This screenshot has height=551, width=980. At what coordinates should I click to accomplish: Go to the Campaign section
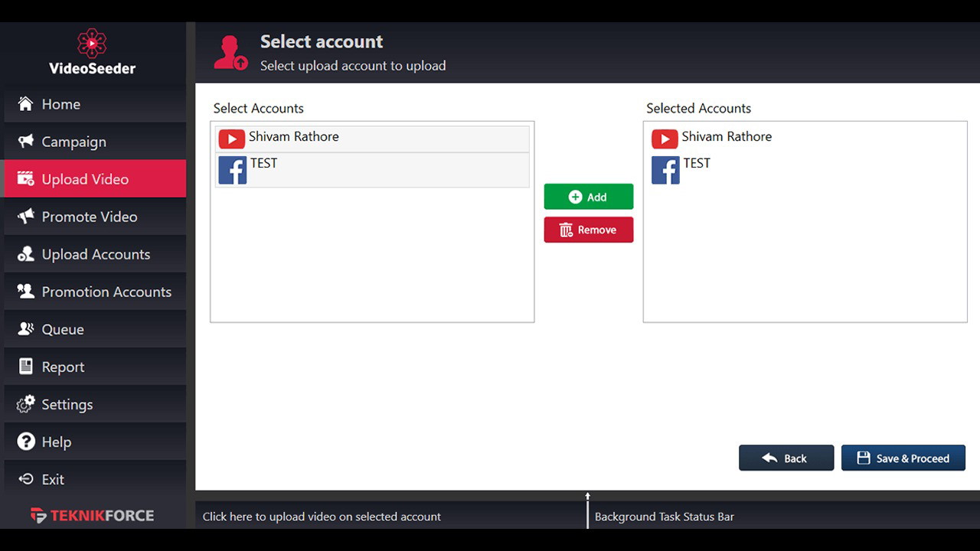tap(73, 142)
